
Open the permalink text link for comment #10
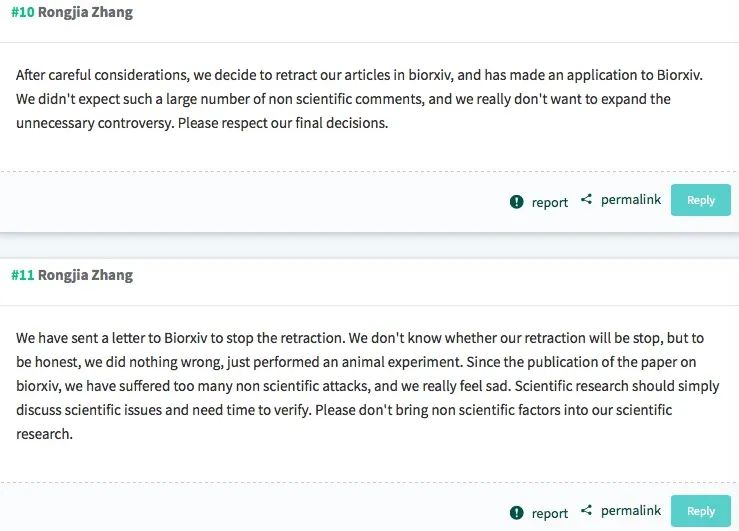[x=630, y=200]
